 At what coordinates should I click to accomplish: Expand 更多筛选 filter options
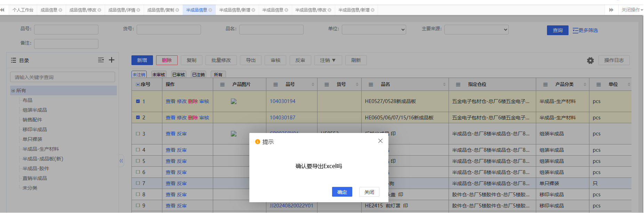click(585, 30)
